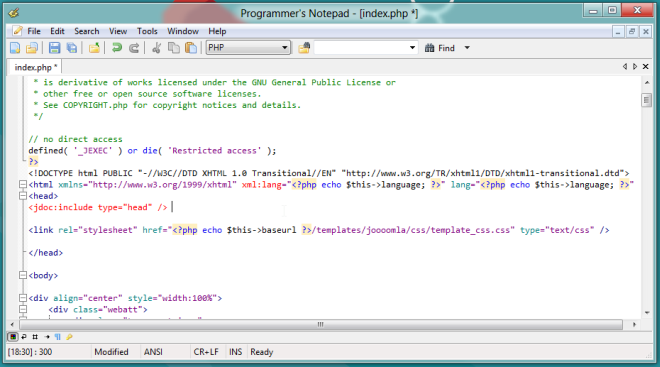Click the closing </head> tag line
This screenshot has width=660, height=367.
tap(45, 253)
